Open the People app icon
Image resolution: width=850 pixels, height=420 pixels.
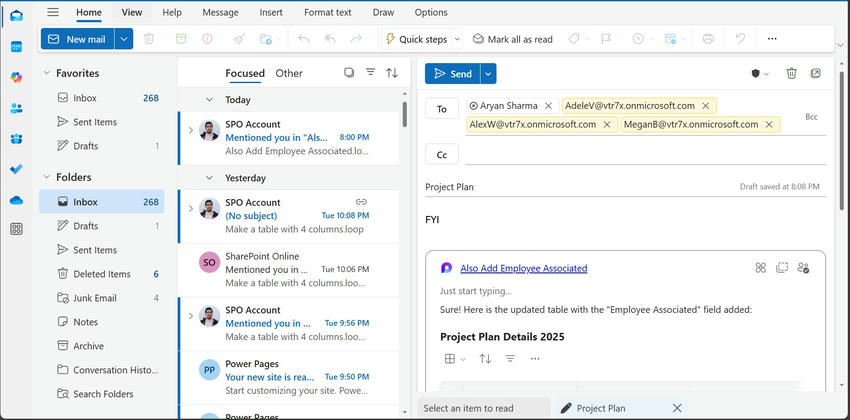tap(17, 108)
